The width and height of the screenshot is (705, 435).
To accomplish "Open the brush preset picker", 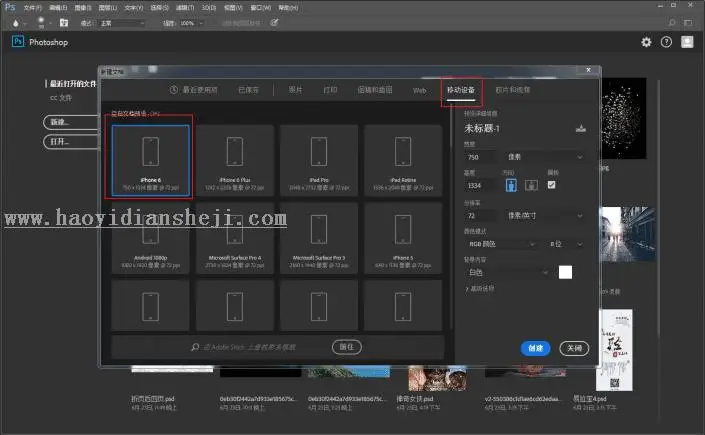I will (41, 22).
